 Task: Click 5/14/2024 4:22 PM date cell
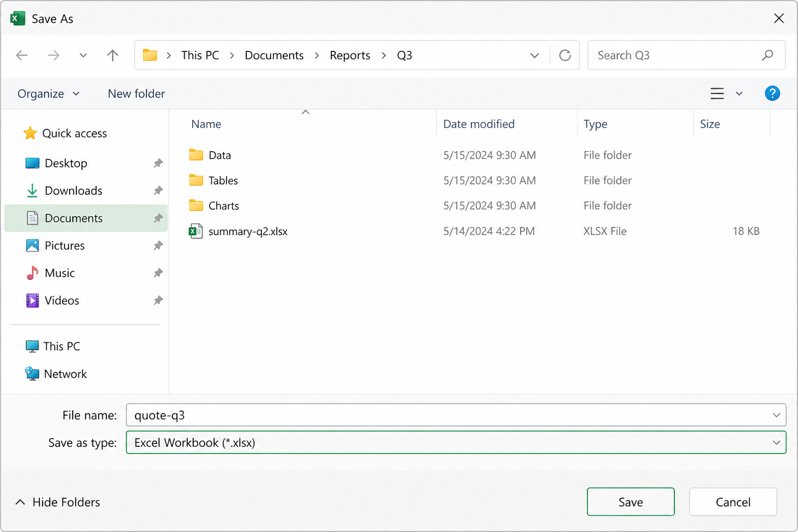(x=489, y=231)
